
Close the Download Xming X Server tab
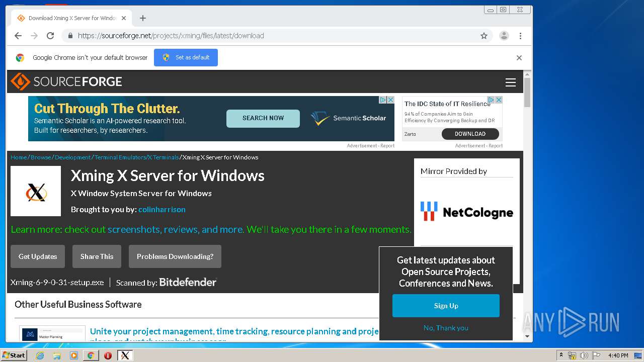click(124, 18)
